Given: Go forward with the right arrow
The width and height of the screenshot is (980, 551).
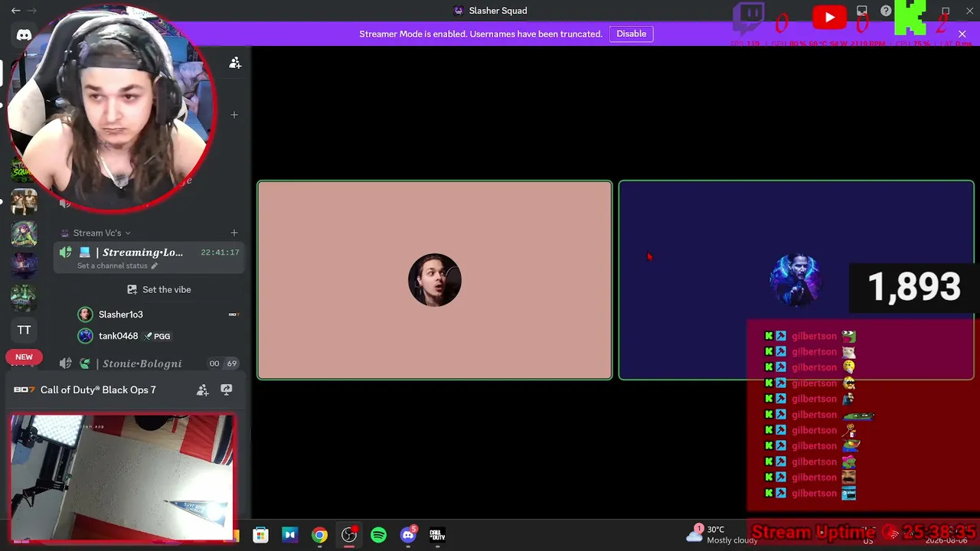Looking at the screenshot, I should click(33, 11).
